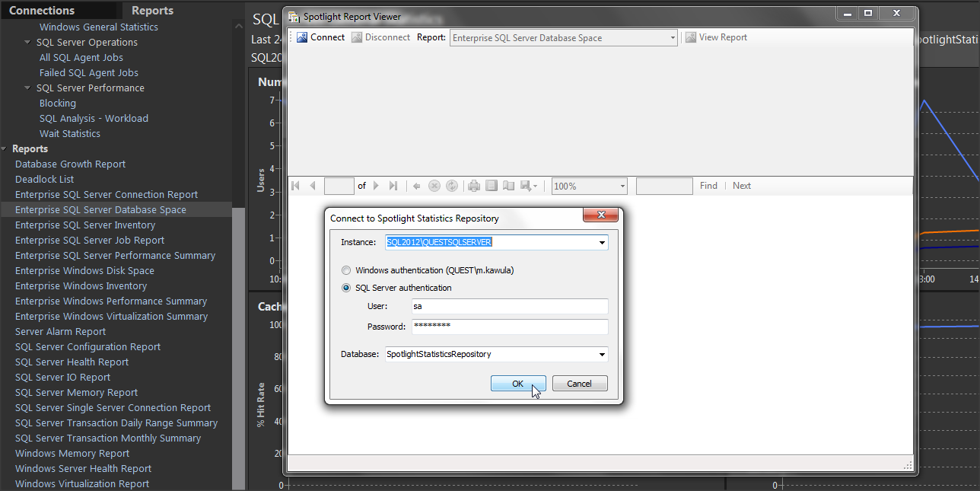The height and width of the screenshot is (491, 980).
Task: Open Enterprise Windows Inventory report
Action: (x=81, y=285)
